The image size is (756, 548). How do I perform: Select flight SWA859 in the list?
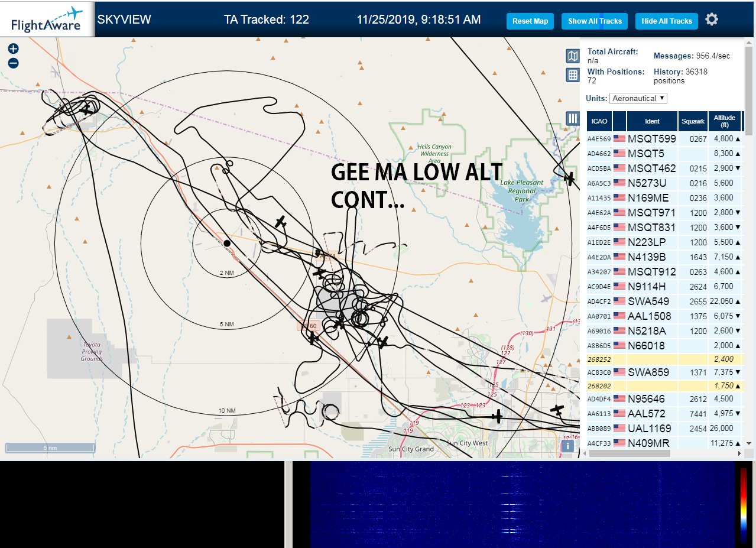(665, 372)
